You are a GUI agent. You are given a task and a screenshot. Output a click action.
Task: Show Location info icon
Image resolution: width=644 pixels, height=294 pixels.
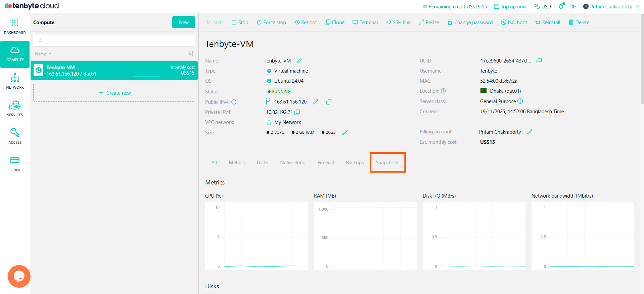tap(443, 91)
